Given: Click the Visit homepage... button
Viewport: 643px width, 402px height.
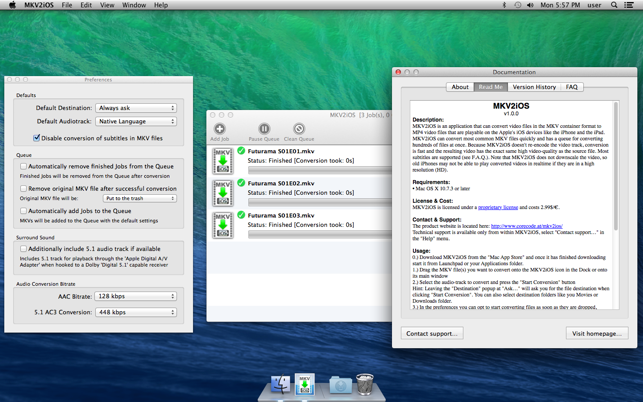Looking at the screenshot, I should (597, 333).
